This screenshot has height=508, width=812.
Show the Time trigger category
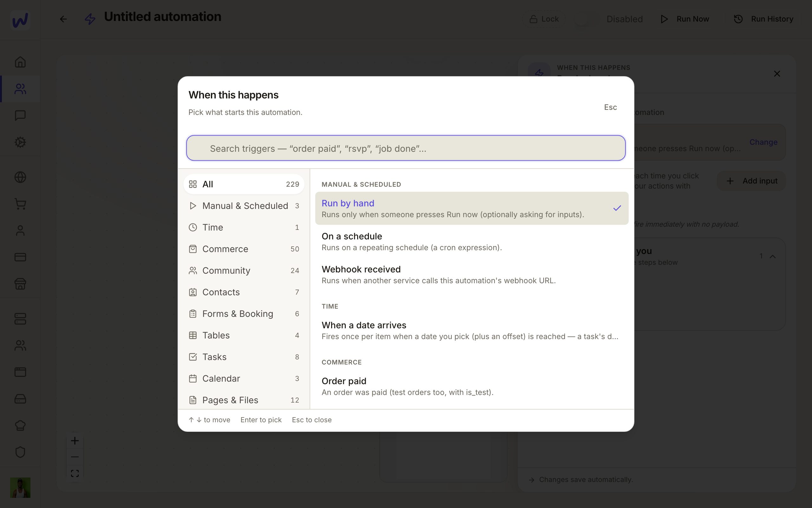pos(244,227)
